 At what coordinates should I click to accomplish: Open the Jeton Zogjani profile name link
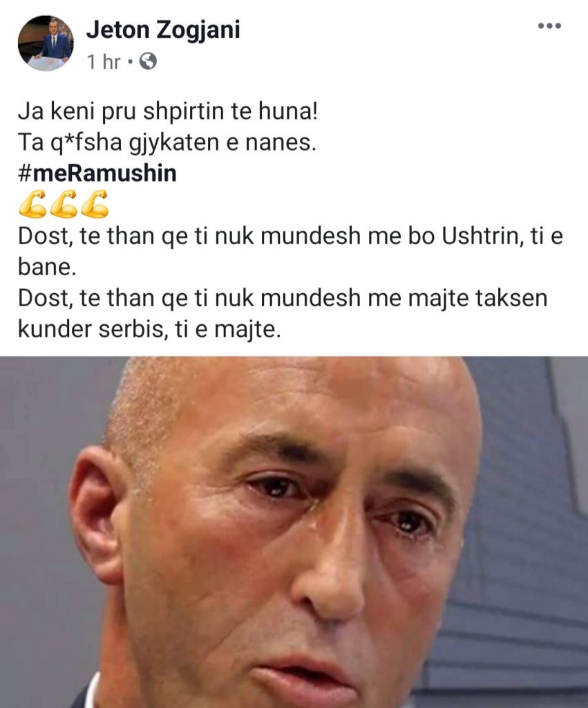pos(163,30)
